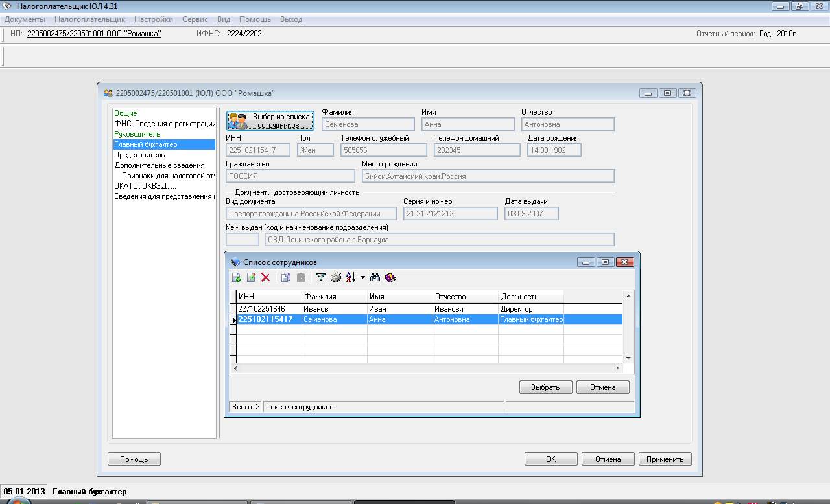Open the Сервис menu
This screenshot has height=504, width=830.
195,19
